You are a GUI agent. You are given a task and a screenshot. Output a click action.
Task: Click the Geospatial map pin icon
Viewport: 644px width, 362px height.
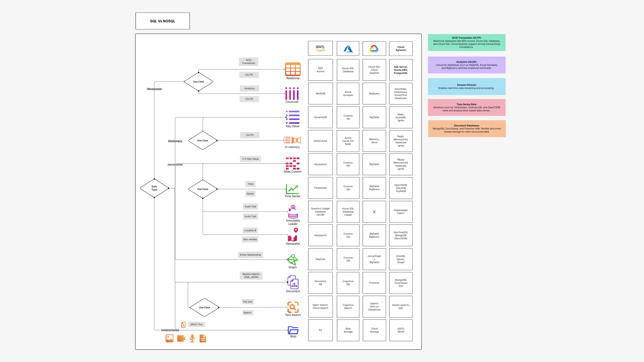tap(293, 234)
